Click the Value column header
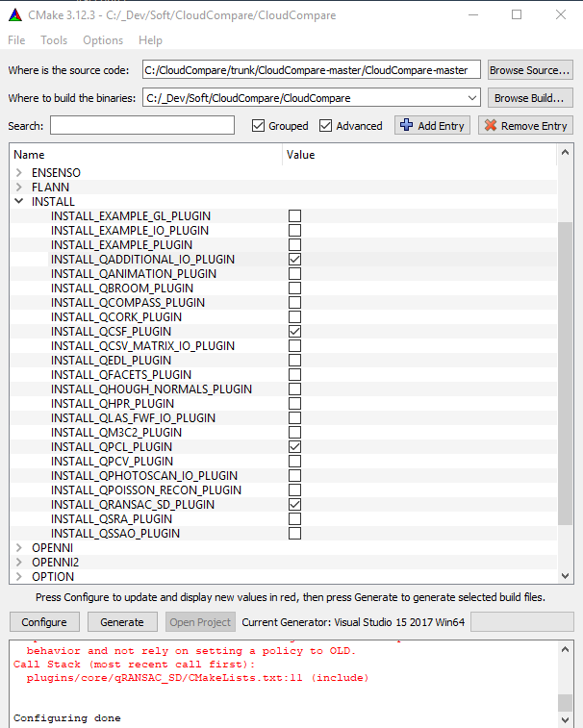The image size is (583, 728). 419,155
